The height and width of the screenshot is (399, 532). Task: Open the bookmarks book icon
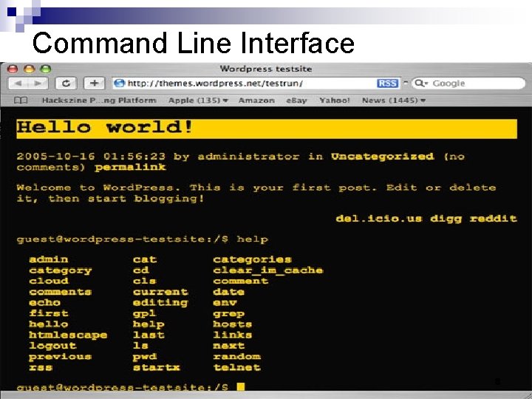coord(21,100)
